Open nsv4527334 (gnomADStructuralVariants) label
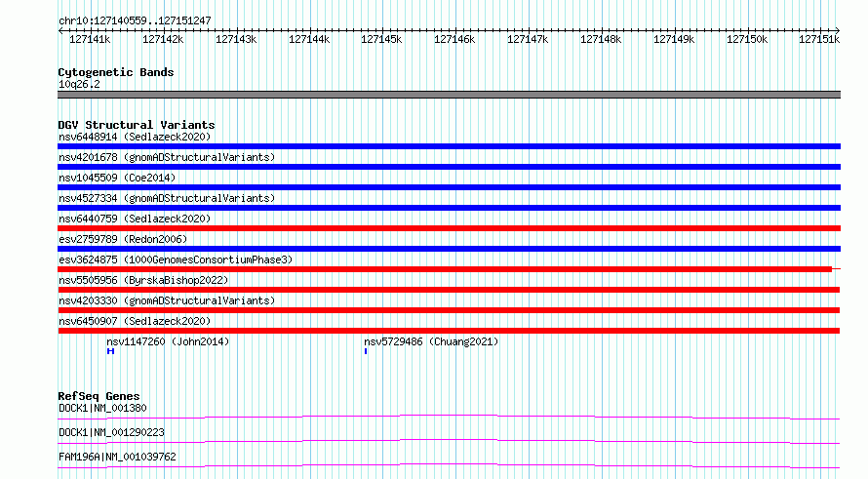Viewport: 868px width, 479px height. (x=167, y=198)
